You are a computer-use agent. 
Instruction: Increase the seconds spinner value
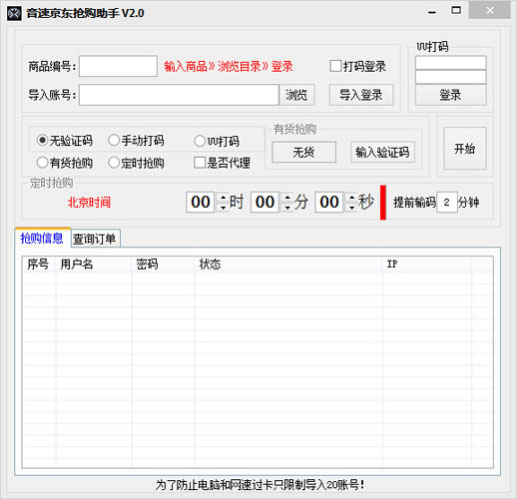tap(352, 198)
